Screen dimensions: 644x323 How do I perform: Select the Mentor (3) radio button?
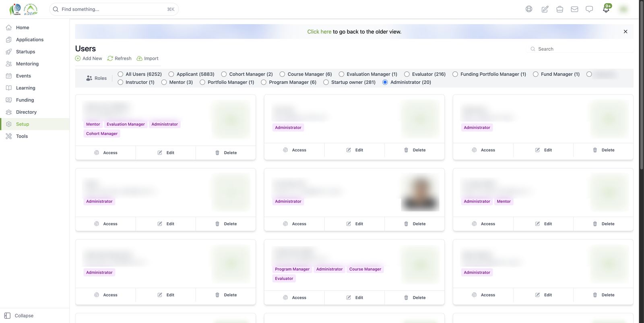[164, 82]
